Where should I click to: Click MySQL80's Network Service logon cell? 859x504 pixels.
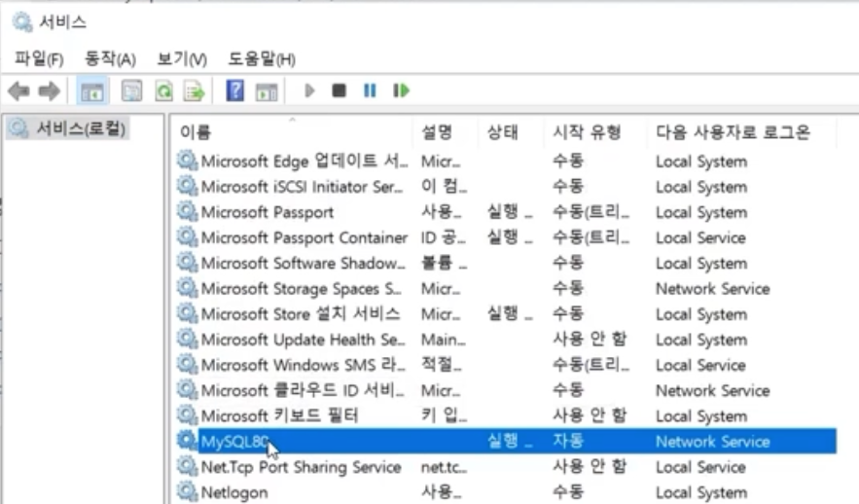713,442
